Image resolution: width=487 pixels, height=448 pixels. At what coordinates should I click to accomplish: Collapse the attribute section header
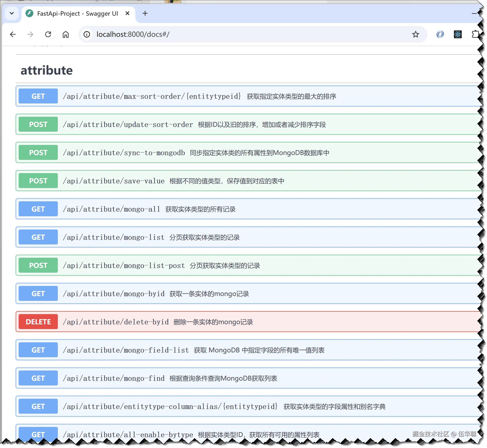(x=47, y=70)
